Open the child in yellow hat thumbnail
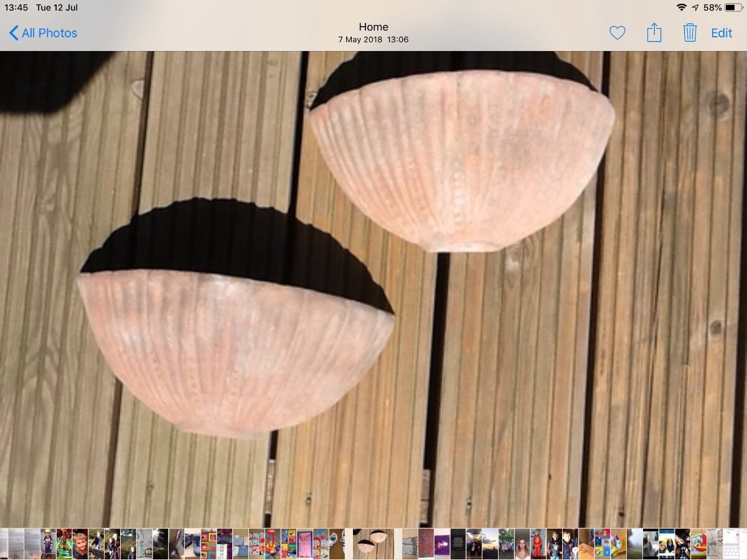This screenshot has height=560, width=747. click(x=48, y=544)
